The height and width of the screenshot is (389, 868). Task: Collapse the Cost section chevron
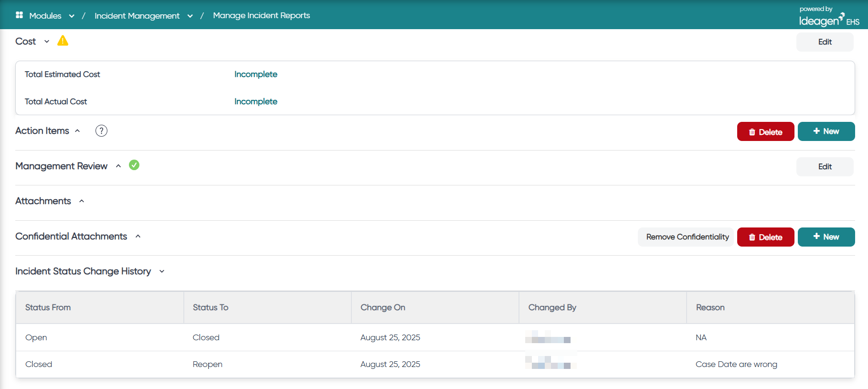pyautogui.click(x=47, y=42)
